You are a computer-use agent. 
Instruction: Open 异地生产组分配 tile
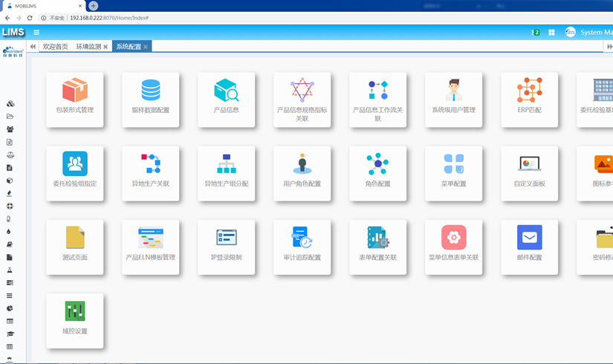click(x=227, y=174)
